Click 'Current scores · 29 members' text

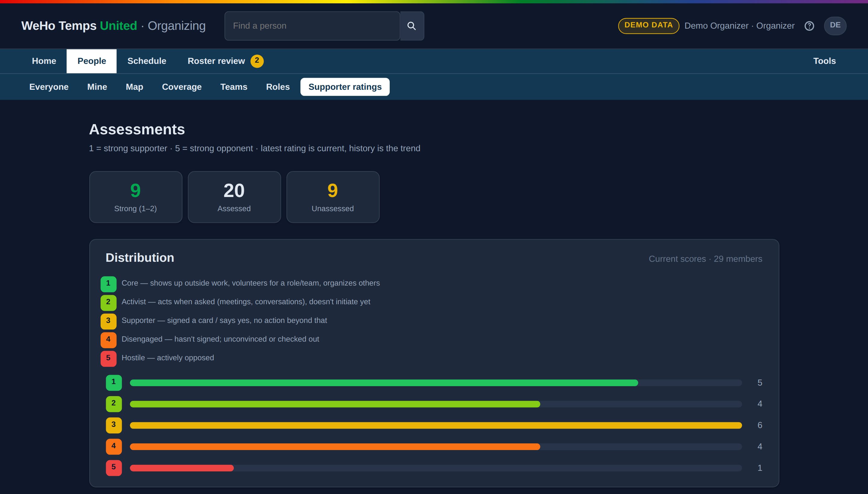pos(705,259)
